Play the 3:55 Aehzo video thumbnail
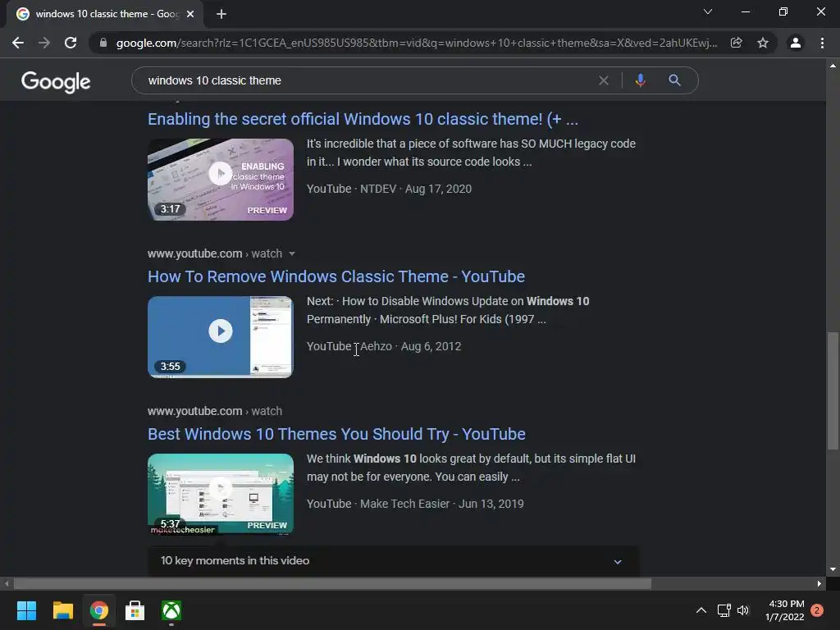Image resolution: width=840 pixels, height=630 pixels. click(x=220, y=337)
